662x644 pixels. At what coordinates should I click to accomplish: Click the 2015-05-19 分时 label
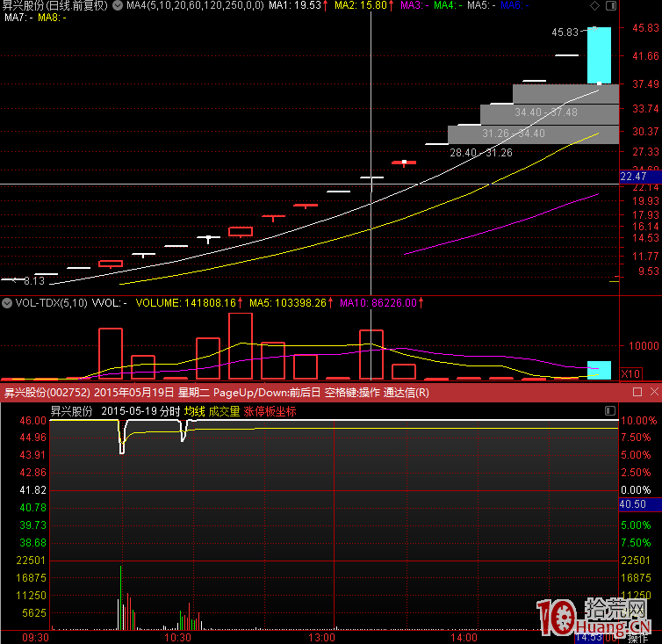pos(140,411)
